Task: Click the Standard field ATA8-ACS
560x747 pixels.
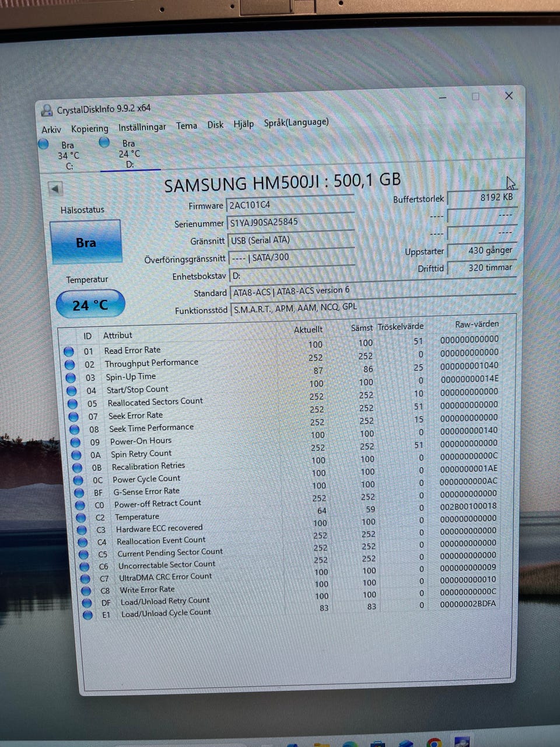Action: (x=373, y=291)
